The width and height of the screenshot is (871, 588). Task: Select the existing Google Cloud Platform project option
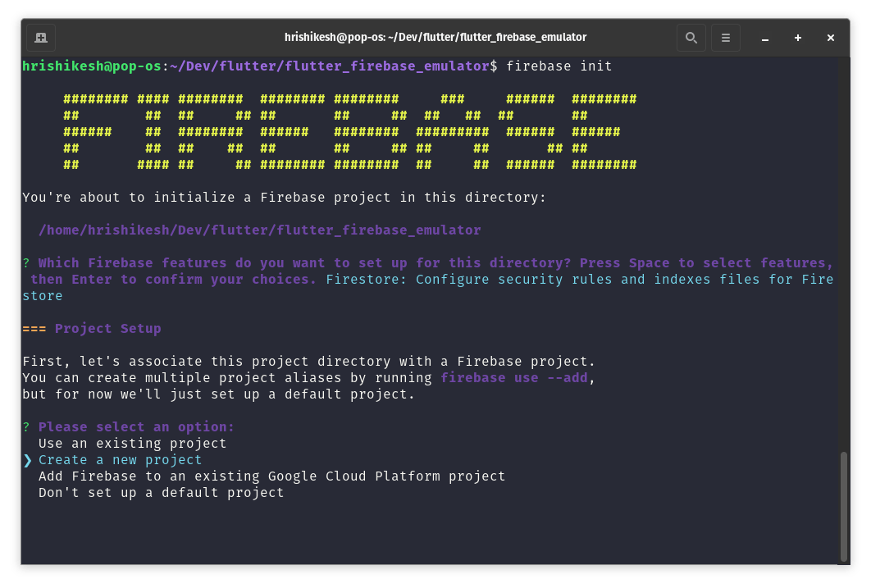pos(271,476)
